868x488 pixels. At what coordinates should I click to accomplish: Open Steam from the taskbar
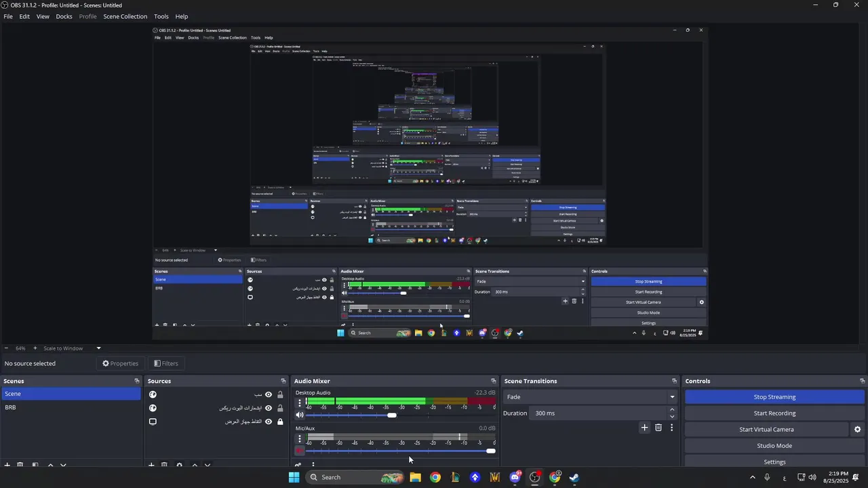[574, 477]
